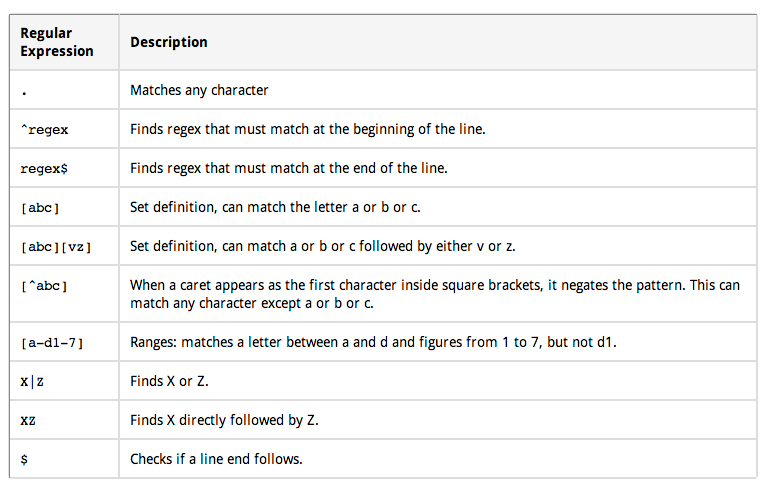
Task: Select "Checks if a line end follows." text
Action: tap(216, 460)
